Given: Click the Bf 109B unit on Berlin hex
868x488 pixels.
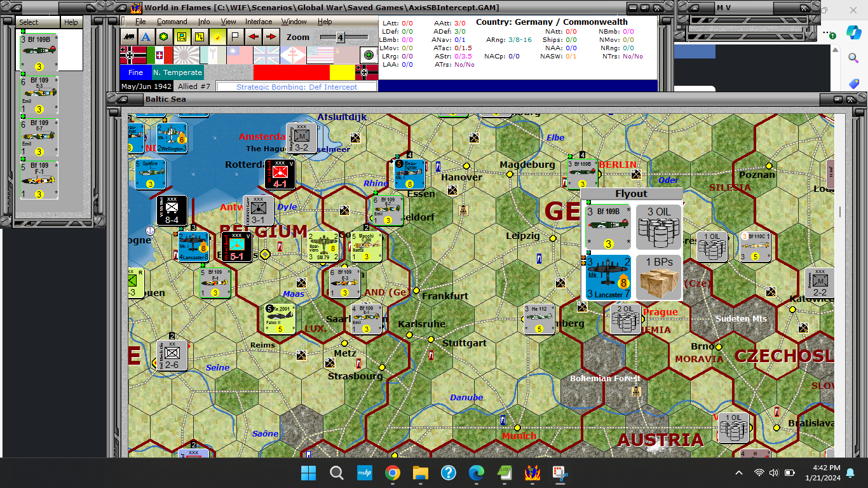Looking at the screenshot, I should click(x=583, y=174).
